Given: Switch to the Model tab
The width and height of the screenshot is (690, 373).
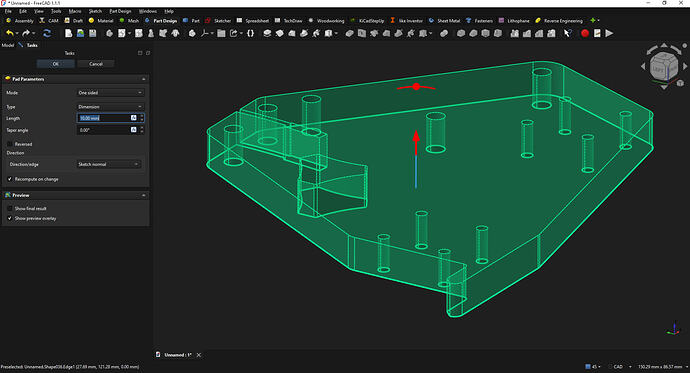Looking at the screenshot, I should 7,45.
